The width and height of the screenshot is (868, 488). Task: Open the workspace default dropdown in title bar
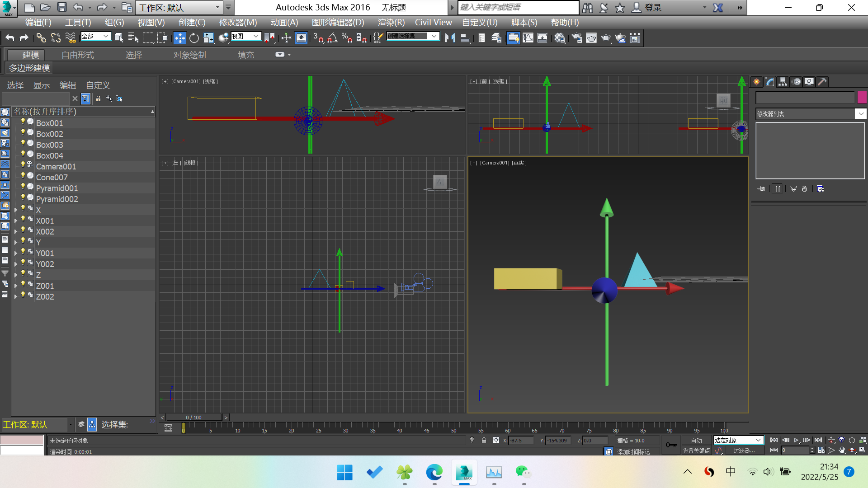click(217, 7)
